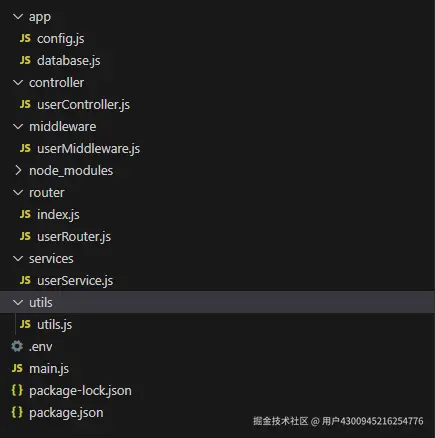The image size is (435, 438).
Task: Open userMiddleware.js file
Action: (x=88, y=149)
